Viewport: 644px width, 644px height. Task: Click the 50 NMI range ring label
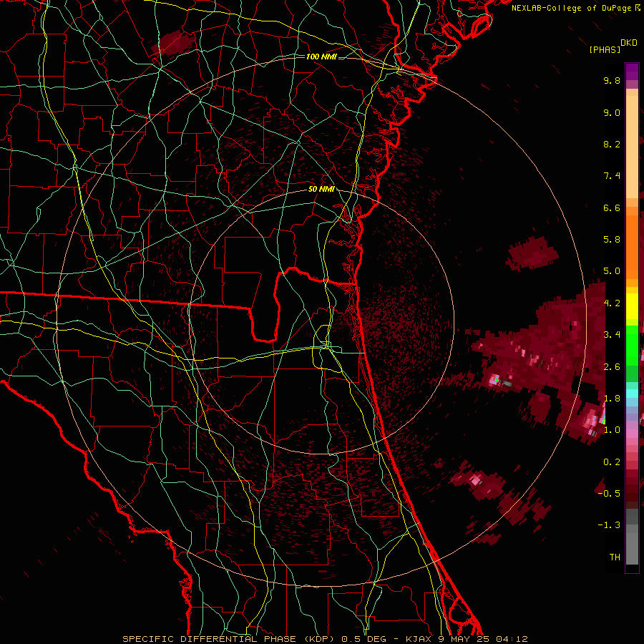tap(321, 190)
